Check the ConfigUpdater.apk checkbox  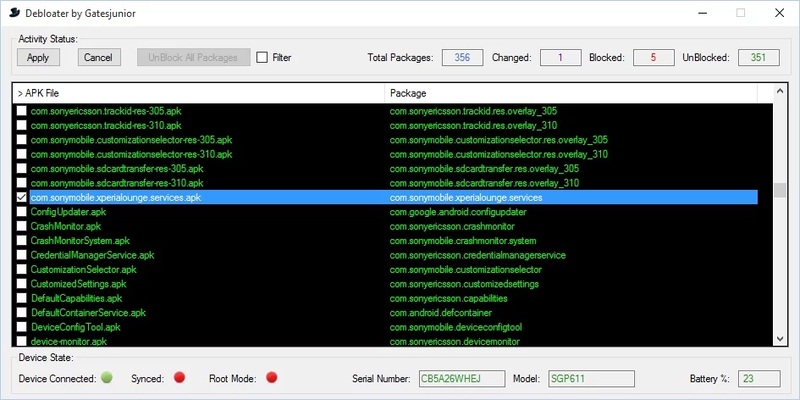coord(22,212)
